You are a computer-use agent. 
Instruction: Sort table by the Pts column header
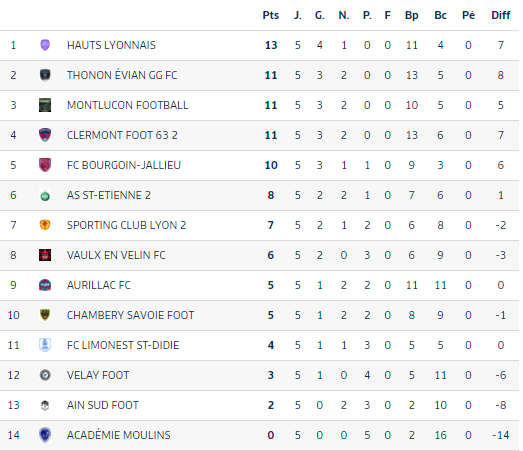pos(271,15)
